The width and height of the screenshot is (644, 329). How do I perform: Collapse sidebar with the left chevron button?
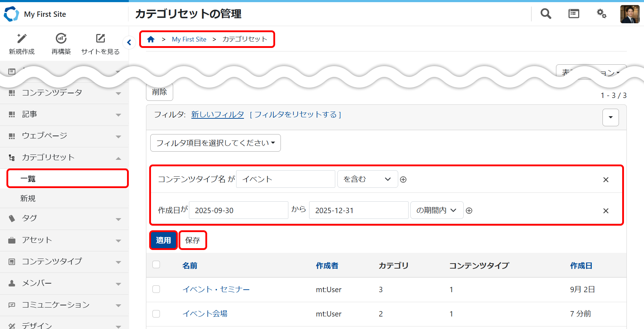[129, 43]
